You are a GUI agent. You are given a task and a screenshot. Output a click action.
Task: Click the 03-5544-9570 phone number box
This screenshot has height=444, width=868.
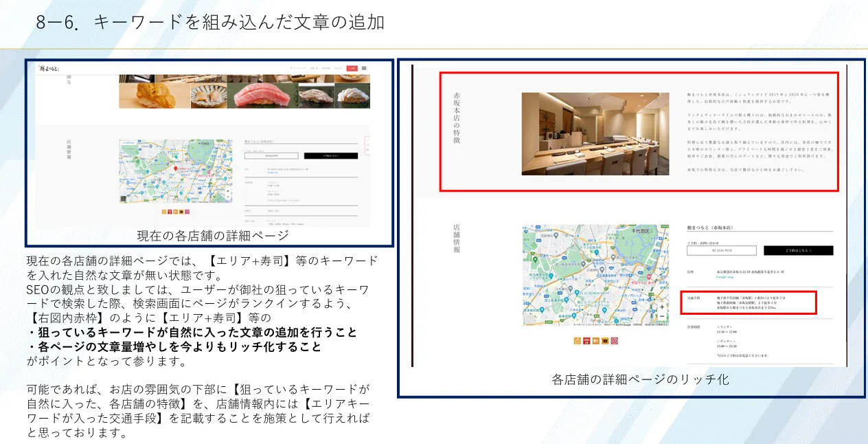721,251
